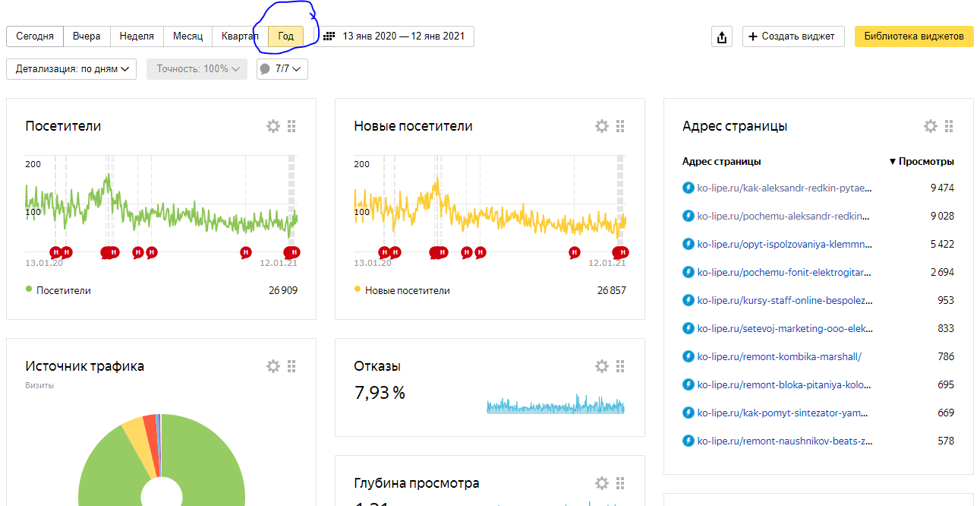Viewport: 980px width, 506px height.
Task: Open ko-lipe.ru/remont-kombika-marshall/ link
Action: 780,356
